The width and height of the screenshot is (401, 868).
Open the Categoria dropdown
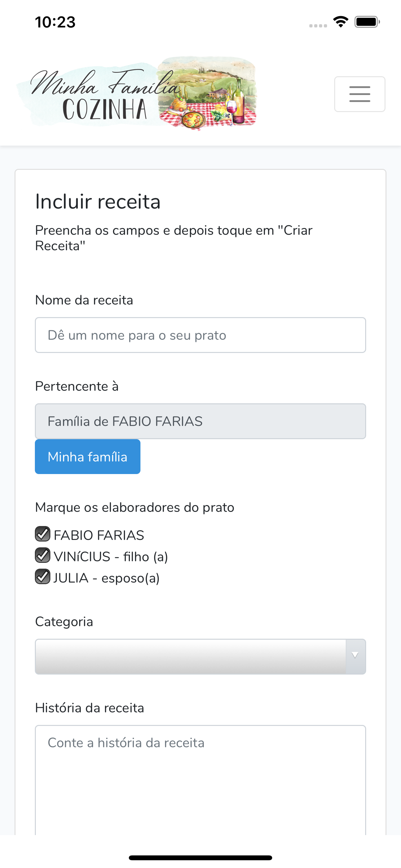click(x=200, y=656)
